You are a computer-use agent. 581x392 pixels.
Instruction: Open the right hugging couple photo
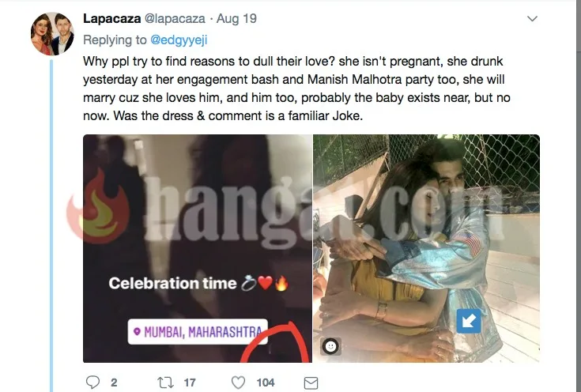pos(427,237)
